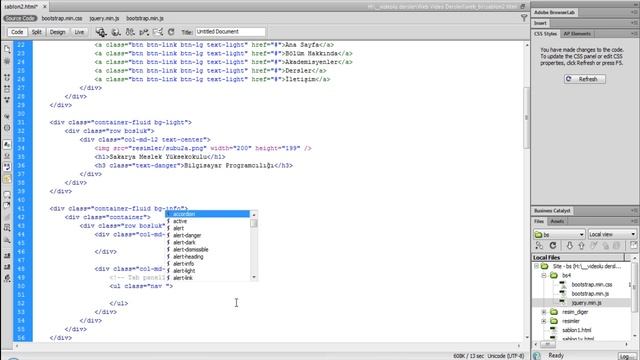
Task: Open the bs site dropdown in Files panel
Action: pos(559,234)
